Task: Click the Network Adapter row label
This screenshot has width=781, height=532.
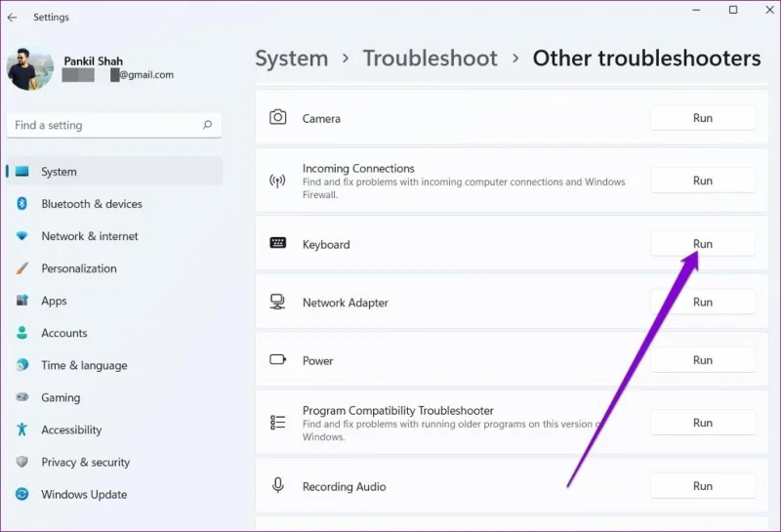Action: (x=346, y=303)
